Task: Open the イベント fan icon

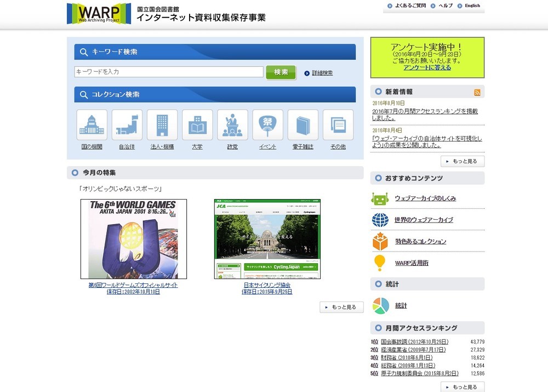Action: (x=267, y=125)
